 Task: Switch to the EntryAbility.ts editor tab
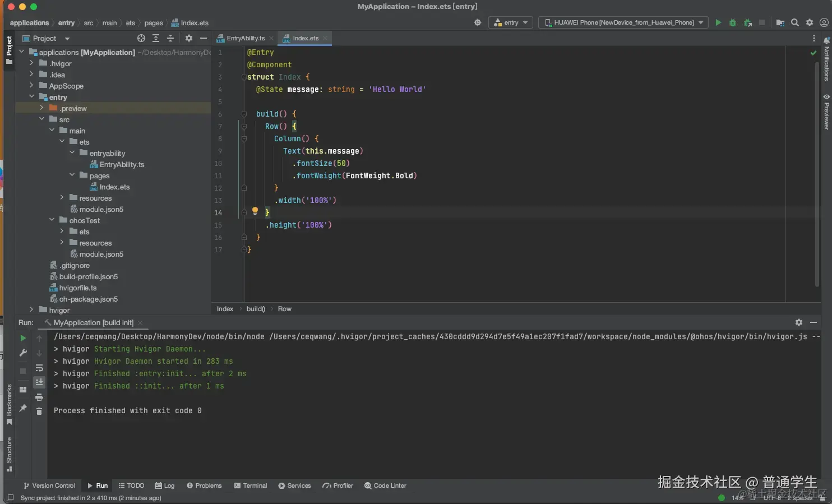245,38
